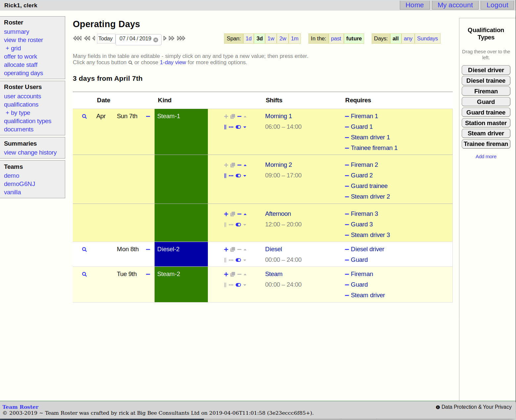Click the Today button
Viewport: 516px width, 420px height.
[106, 39]
